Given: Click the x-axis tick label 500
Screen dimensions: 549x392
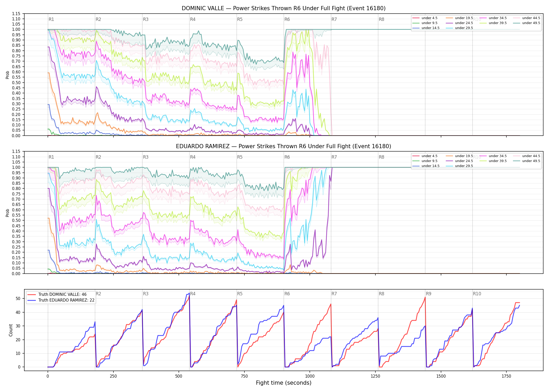Looking at the screenshot, I should (179, 376).
